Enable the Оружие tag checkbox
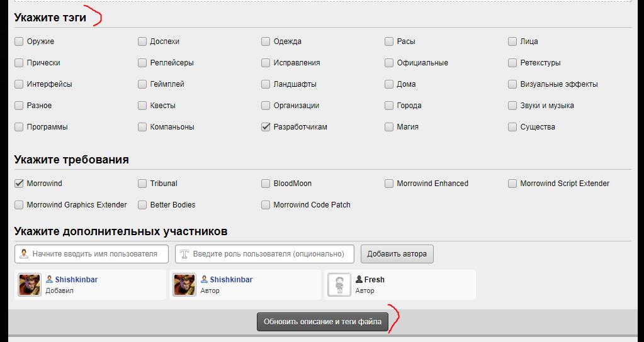644x342 pixels. tap(19, 41)
